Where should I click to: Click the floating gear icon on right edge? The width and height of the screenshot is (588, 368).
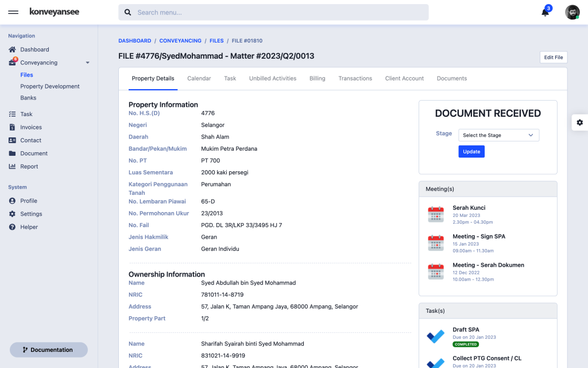[579, 122]
